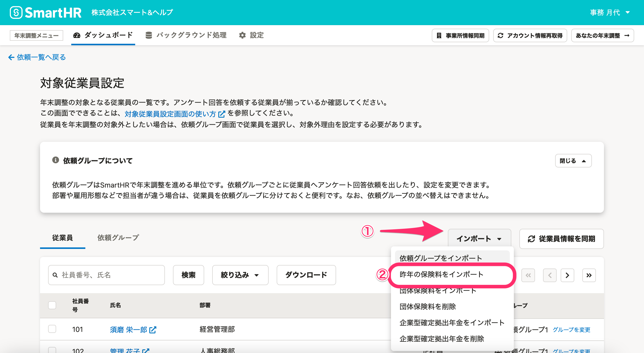Open employee 須磨 栄一郎 link
Screen dimensions: 644x353
tap(133, 330)
